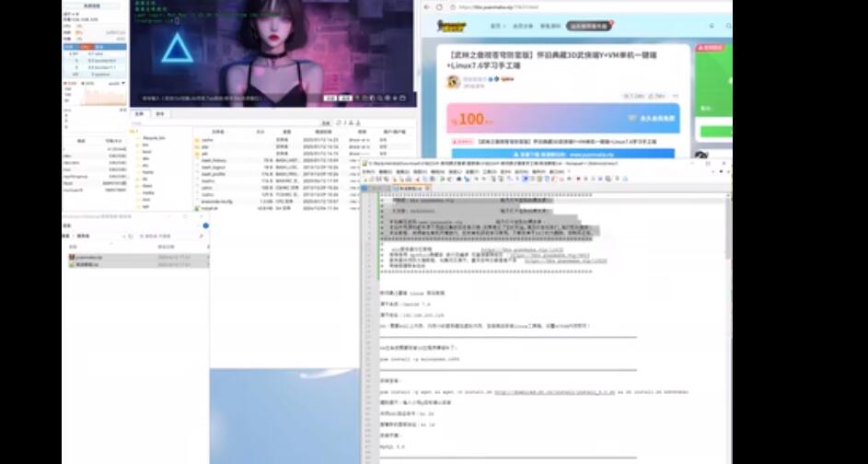Switch to the second tab in the file panel

click(x=160, y=114)
